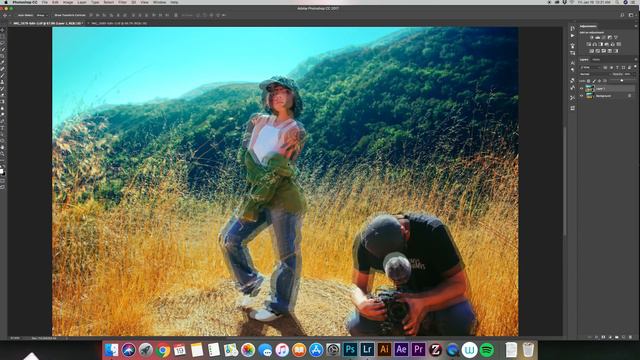Add a Levels adjustment layer

tap(598, 37)
